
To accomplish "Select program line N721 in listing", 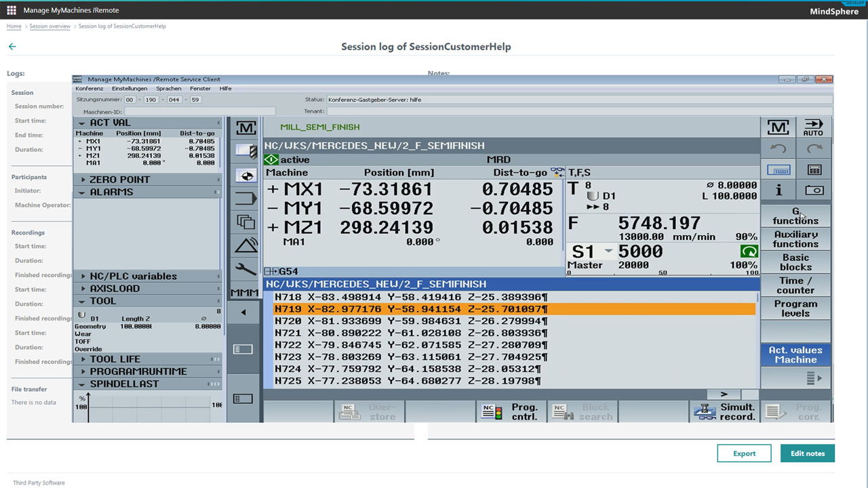I will click(411, 333).
